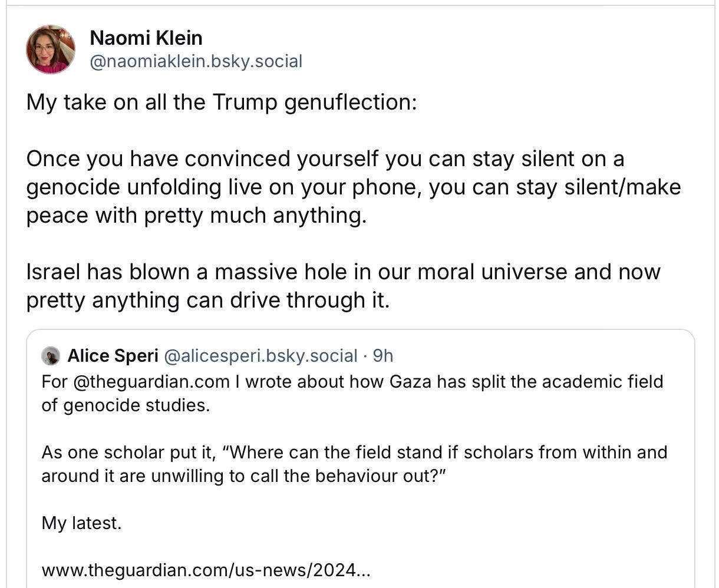Open the @alicesperi.bsky.social handle
The height and width of the screenshot is (588, 719).
(x=260, y=356)
